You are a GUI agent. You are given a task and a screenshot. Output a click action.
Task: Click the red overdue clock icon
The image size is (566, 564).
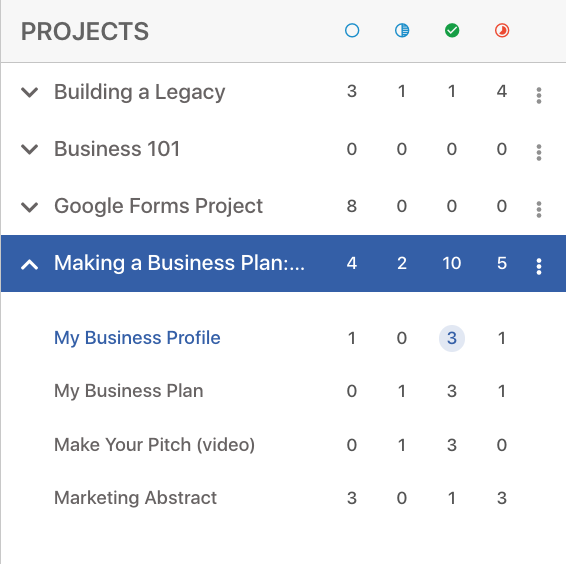(x=502, y=31)
